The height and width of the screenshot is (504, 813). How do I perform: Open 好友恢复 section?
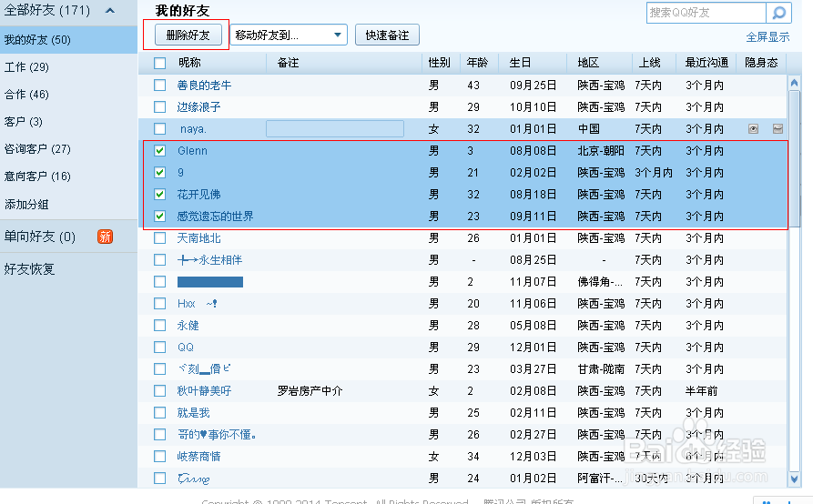pos(29,269)
